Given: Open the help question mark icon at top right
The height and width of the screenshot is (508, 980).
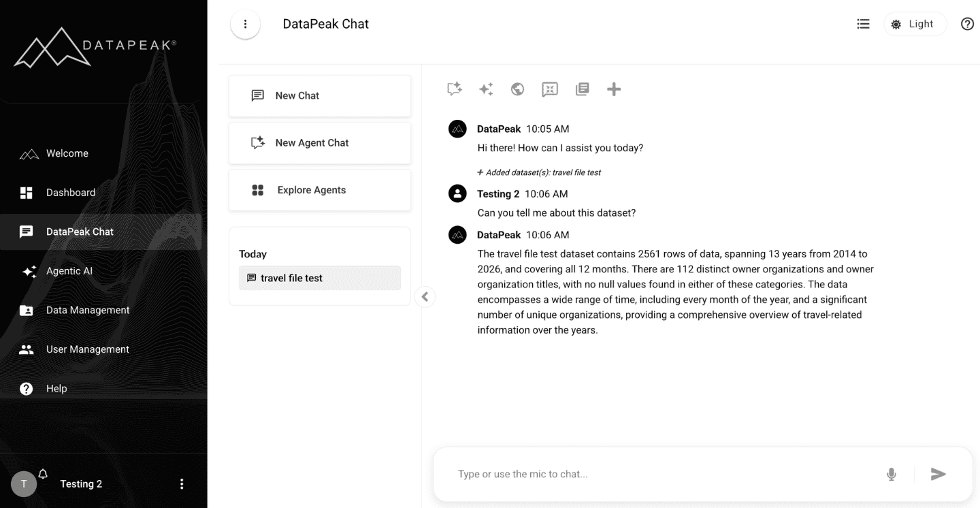Looking at the screenshot, I should [x=967, y=24].
